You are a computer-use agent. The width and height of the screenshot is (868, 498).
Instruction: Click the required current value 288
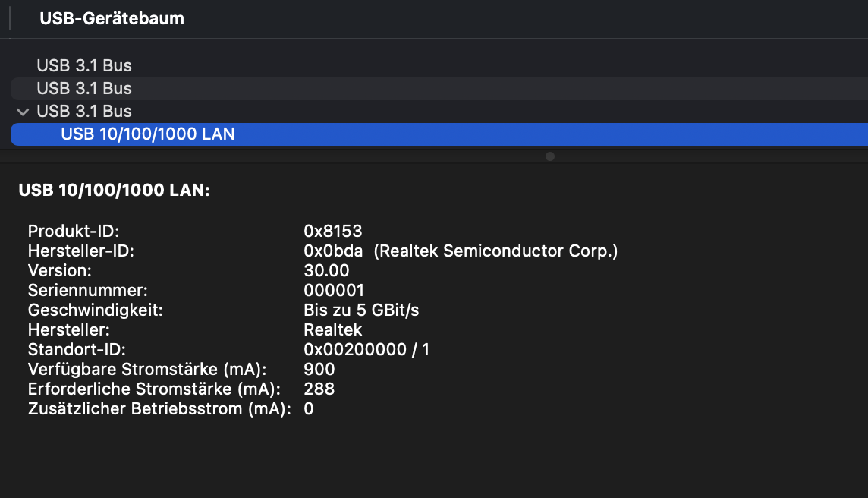click(319, 389)
